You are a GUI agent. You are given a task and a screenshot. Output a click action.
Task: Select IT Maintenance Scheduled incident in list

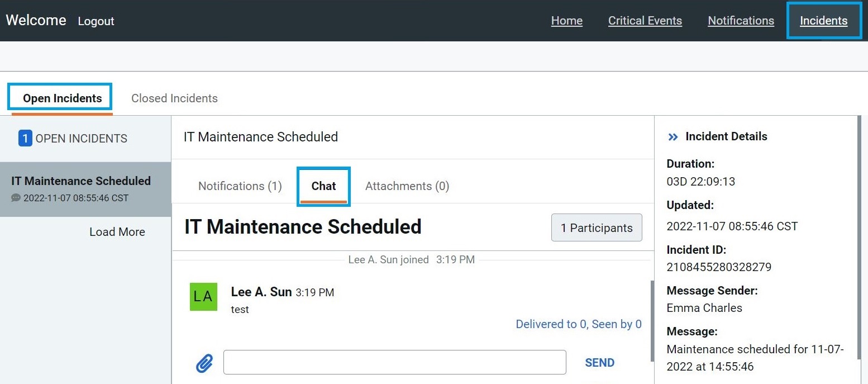[x=85, y=189]
